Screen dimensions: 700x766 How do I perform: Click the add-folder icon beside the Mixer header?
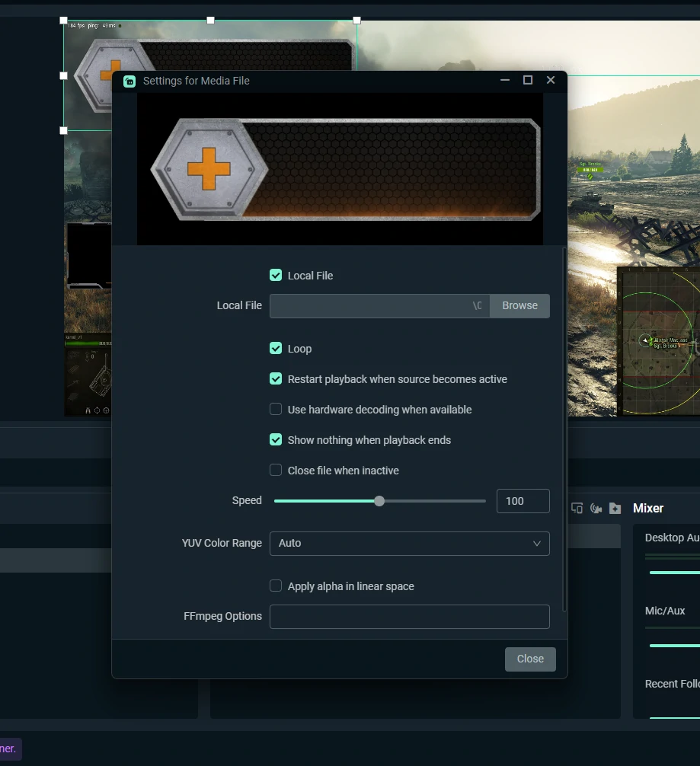tap(615, 508)
